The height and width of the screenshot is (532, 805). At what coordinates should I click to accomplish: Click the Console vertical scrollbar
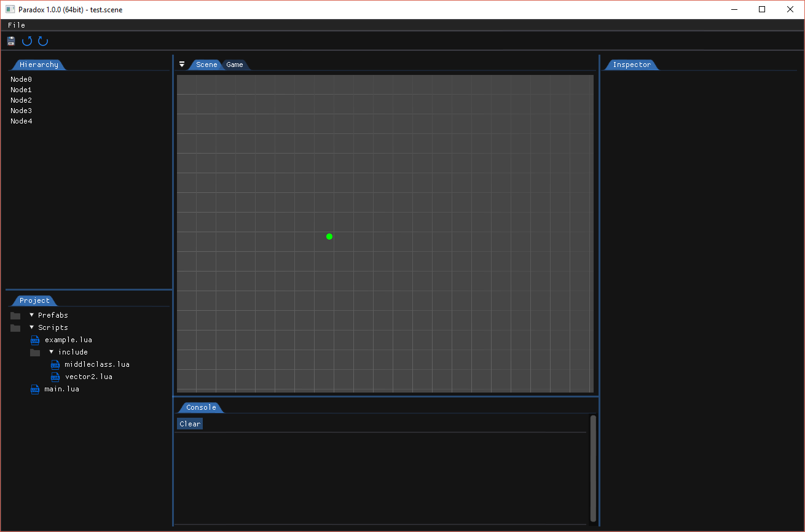(593, 468)
